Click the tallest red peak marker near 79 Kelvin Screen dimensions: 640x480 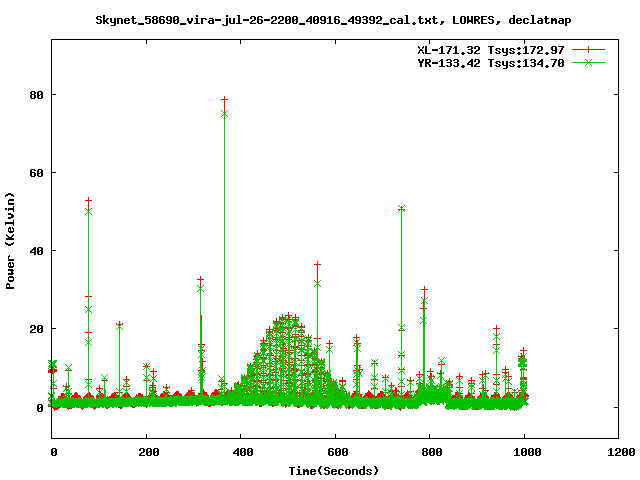tap(224, 99)
